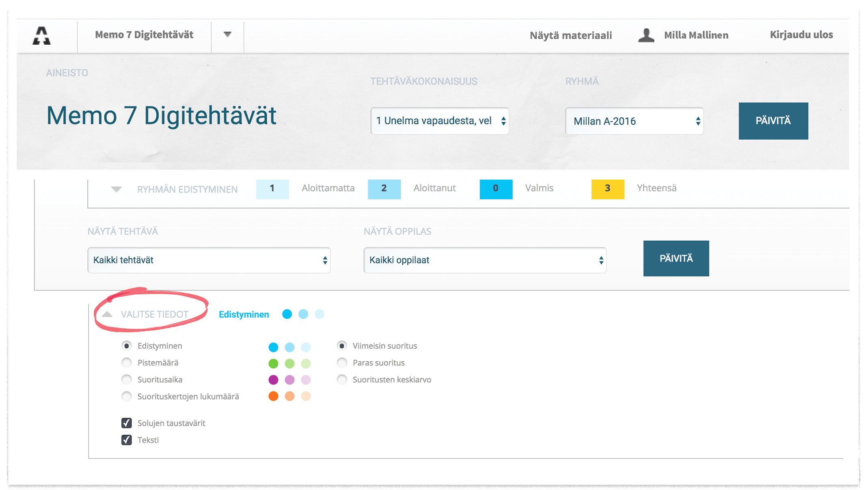Expand the Ryhmän edistyminen triangle
The height and width of the screenshot is (490, 868).
click(x=117, y=189)
